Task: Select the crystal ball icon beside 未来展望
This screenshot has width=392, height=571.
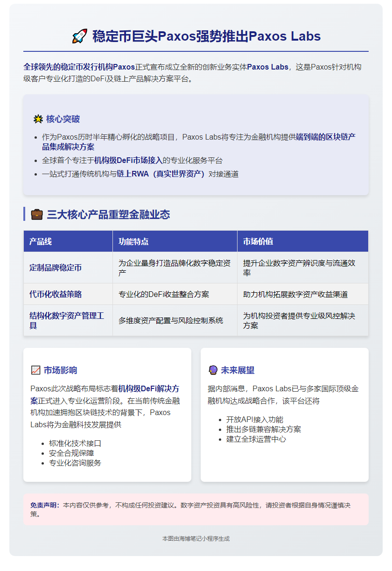Action: pos(214,368)
